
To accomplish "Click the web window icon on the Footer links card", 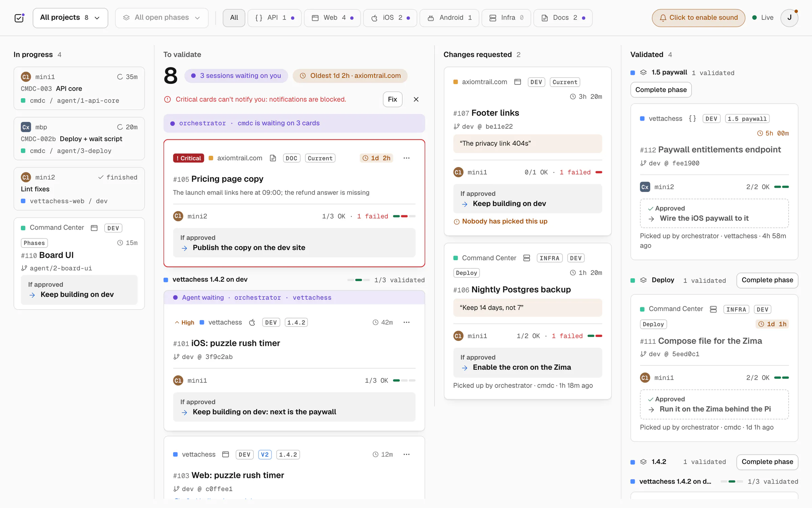I will 517,82.
